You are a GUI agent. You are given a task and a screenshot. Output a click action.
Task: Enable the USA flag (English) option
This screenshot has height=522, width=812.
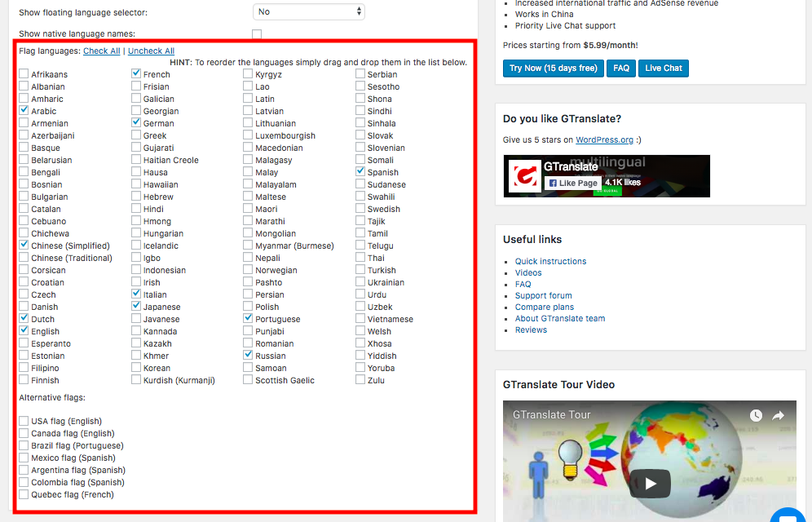[24, 422]
